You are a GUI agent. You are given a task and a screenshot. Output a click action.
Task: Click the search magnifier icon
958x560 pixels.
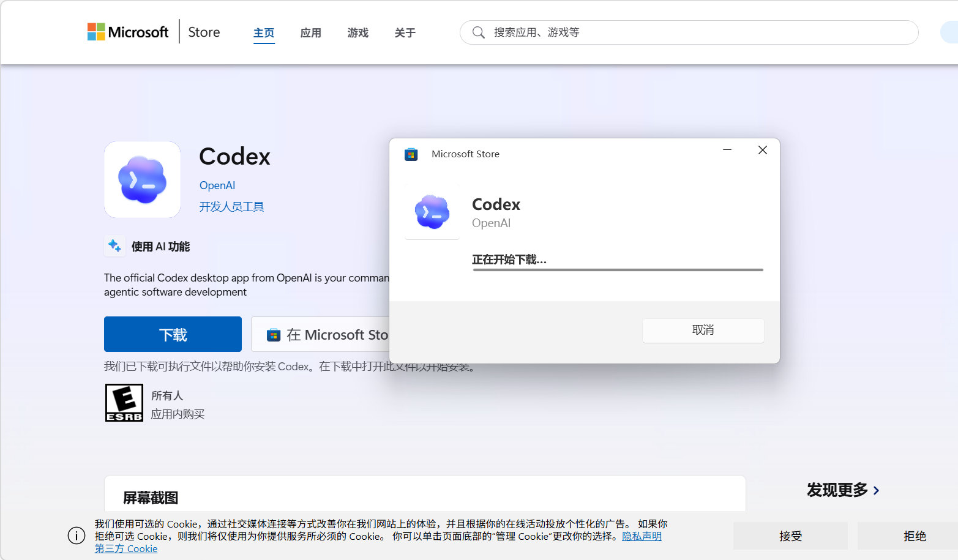point(479,32)
